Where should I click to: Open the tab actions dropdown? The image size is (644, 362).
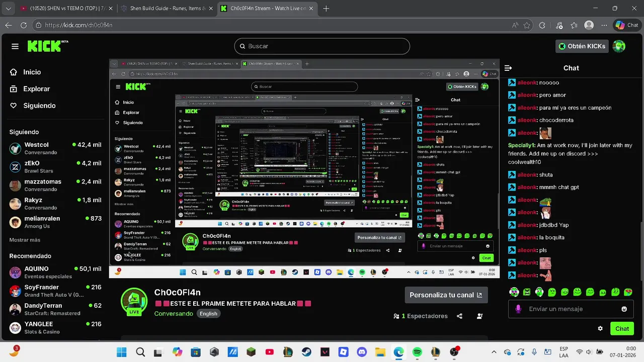(9, 9)
